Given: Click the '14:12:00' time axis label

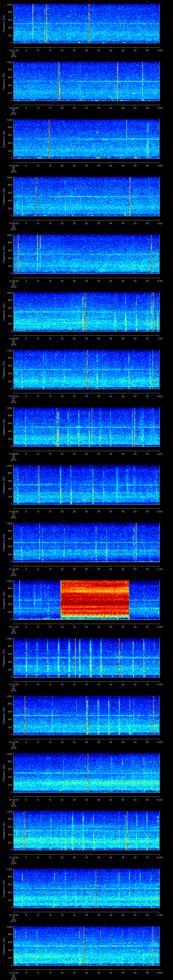Looking at the screenshot, I should [x=13, y=685].
